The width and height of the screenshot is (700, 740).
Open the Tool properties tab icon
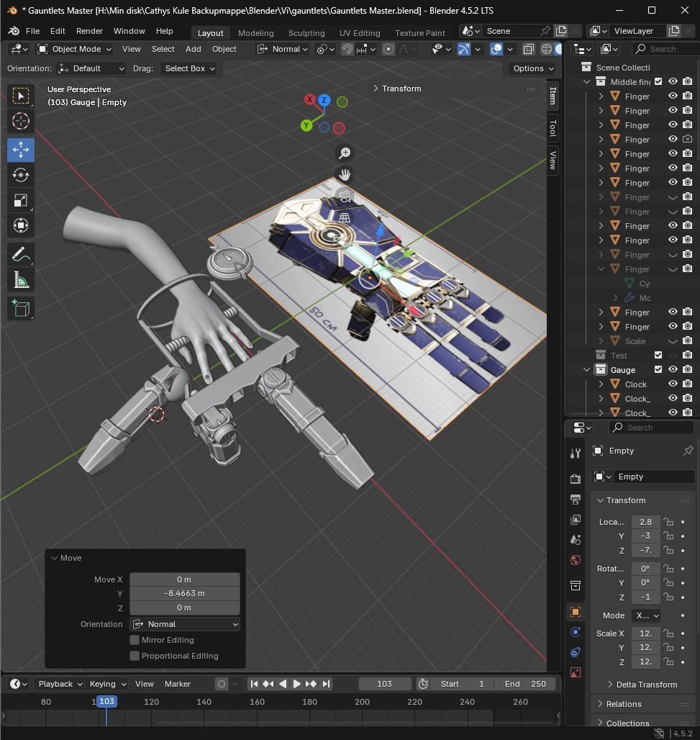[576, 454]
